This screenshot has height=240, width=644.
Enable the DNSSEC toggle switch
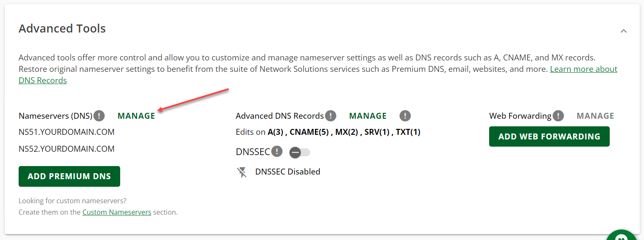pyautogui.click(x=300, y=153)
